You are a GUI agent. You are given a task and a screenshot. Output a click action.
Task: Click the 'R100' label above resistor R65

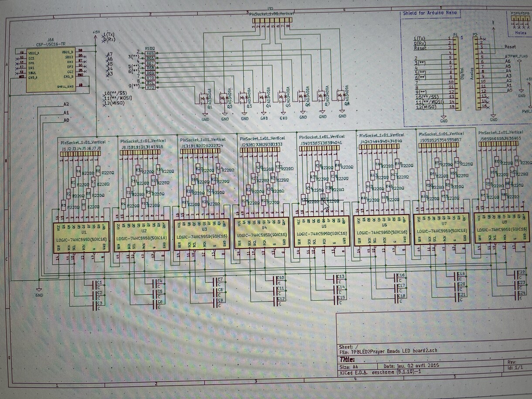pyautogui.click(x=150, y=48)
